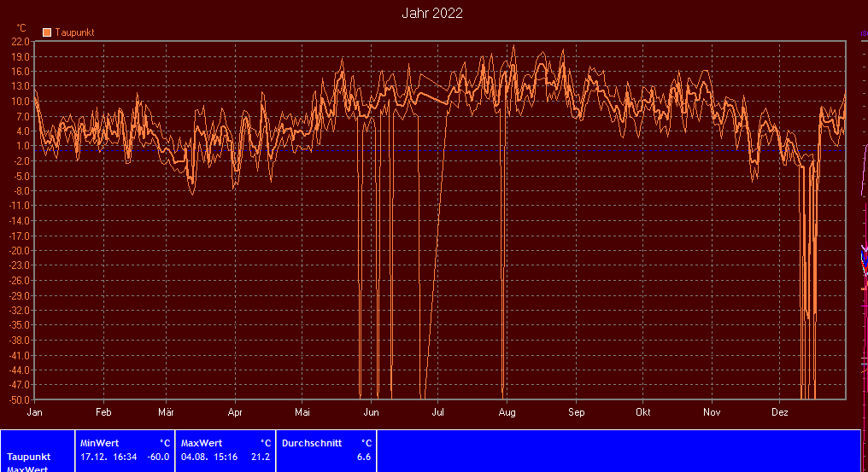
Task: Click the 'Jun' month label on the x-axis
Action: pos(372,412)
